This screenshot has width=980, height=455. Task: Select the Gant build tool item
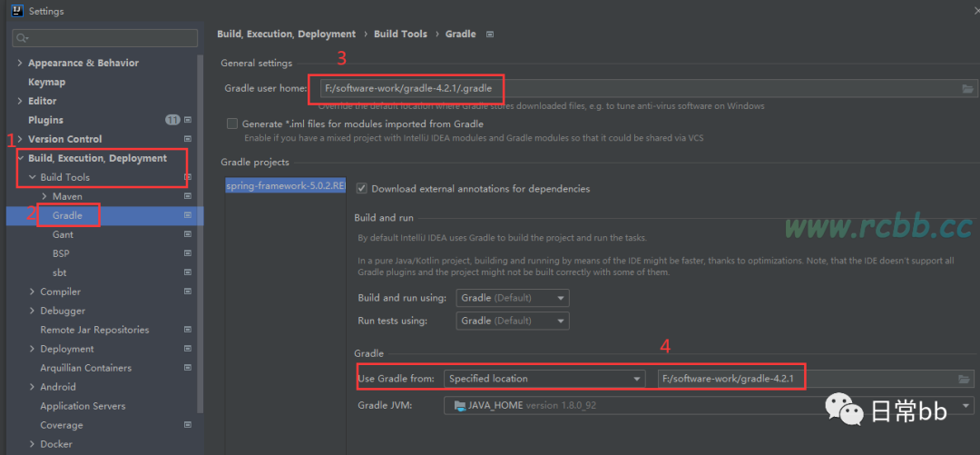point(63,234)
